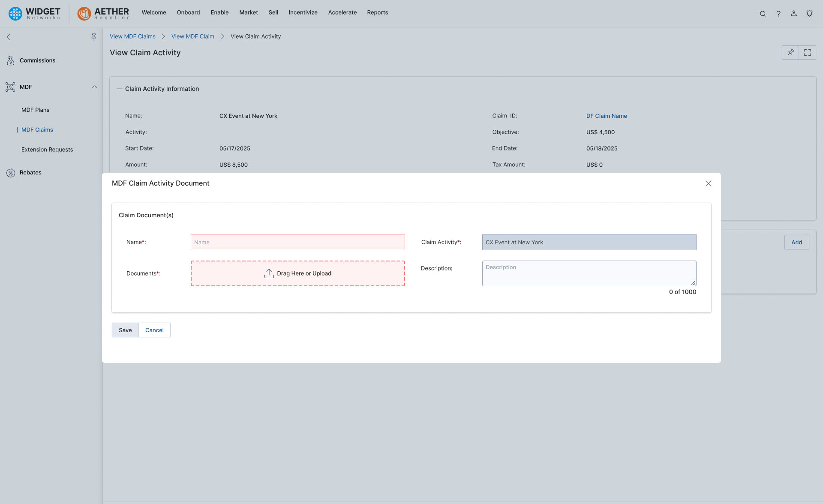Open the Commissions sidebar item

[x=37, y=60]
